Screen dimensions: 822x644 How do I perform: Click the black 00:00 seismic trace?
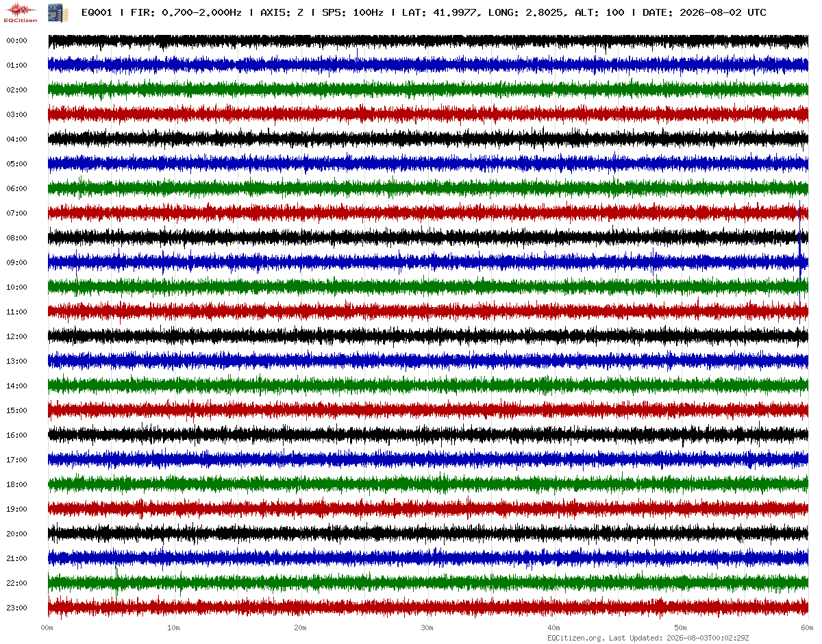point(428,41)
